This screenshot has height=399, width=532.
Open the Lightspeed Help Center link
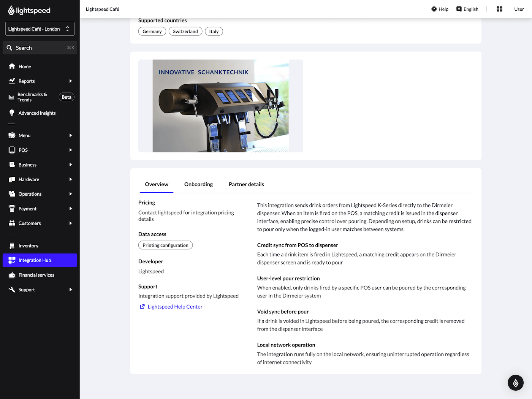pos(175,306)
